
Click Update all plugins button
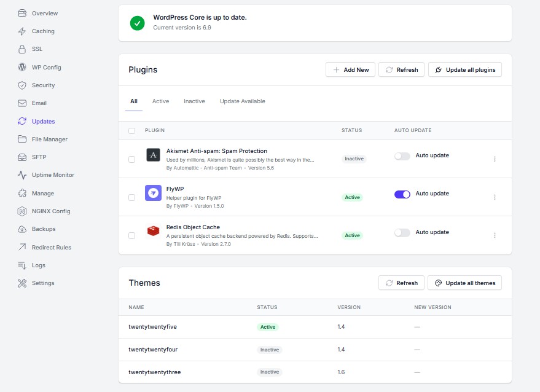(x=465, y=69)
